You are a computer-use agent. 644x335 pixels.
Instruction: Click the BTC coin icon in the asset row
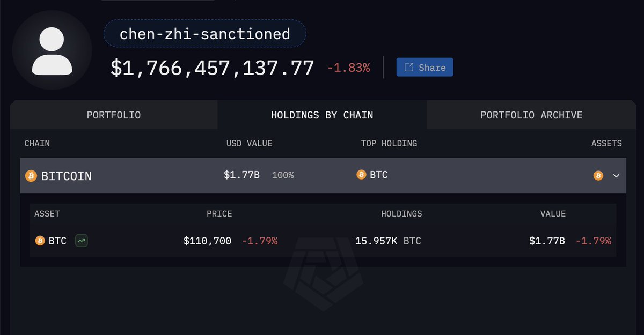coord(40,241)
